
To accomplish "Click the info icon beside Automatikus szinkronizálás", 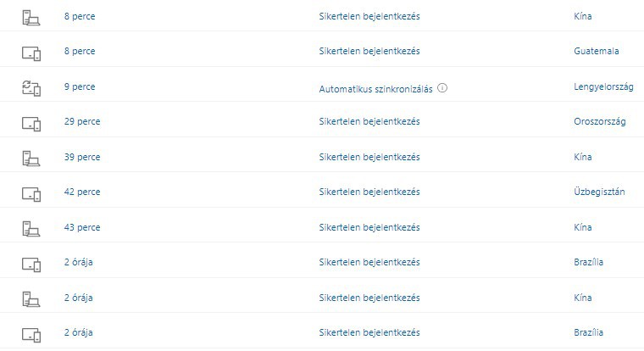I will pyautogui.click(x=443, y=87).
